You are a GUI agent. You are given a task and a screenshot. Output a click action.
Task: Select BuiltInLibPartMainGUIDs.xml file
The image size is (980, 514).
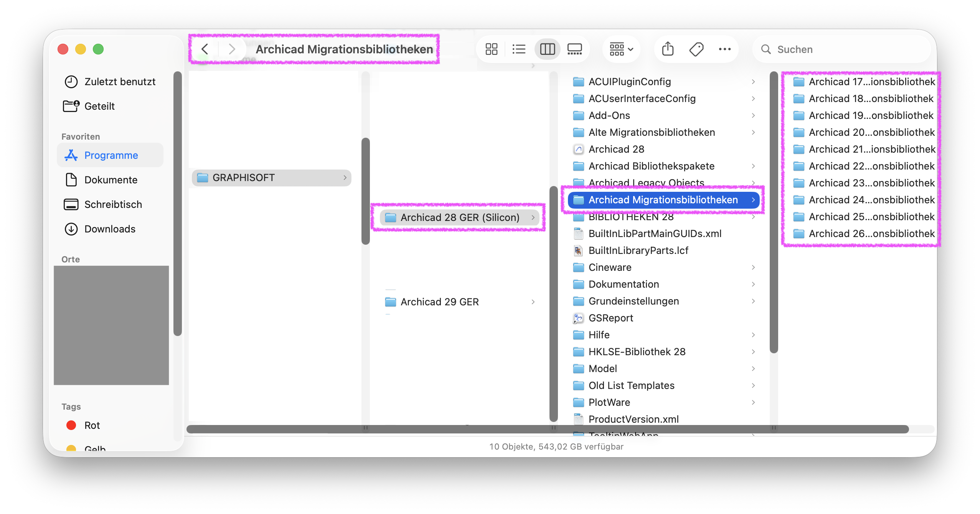[x=664, y=234]
